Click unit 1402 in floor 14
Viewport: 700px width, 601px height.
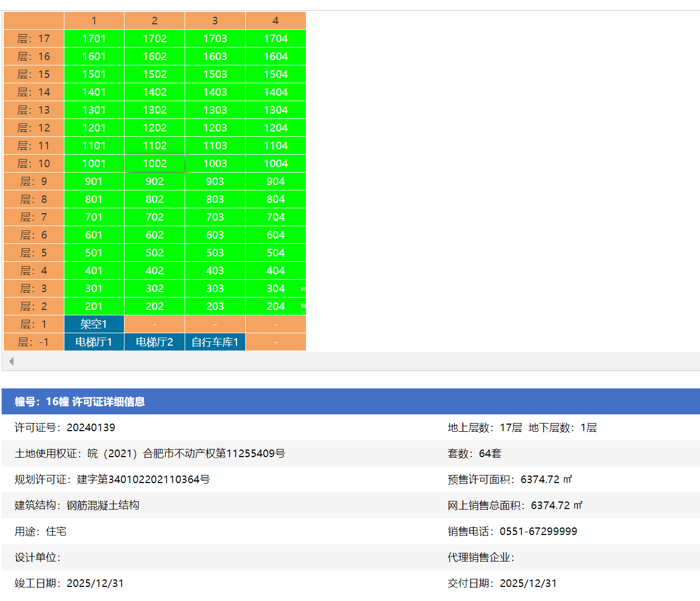155,92
